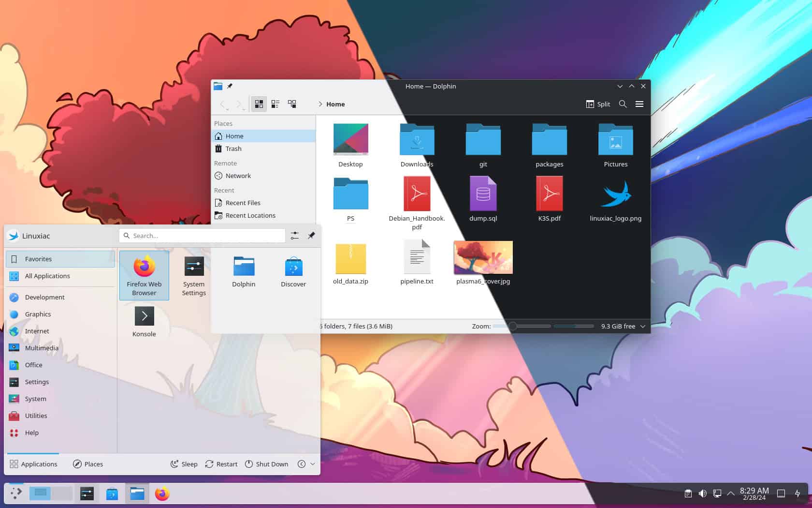
Task: Launch Firefox from the taskbar
Action: click(x=162, y=494)
